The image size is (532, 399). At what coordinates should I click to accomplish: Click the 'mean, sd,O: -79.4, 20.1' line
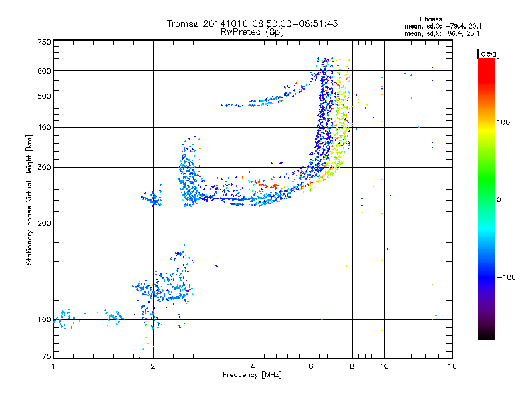(x=443, y=26)
